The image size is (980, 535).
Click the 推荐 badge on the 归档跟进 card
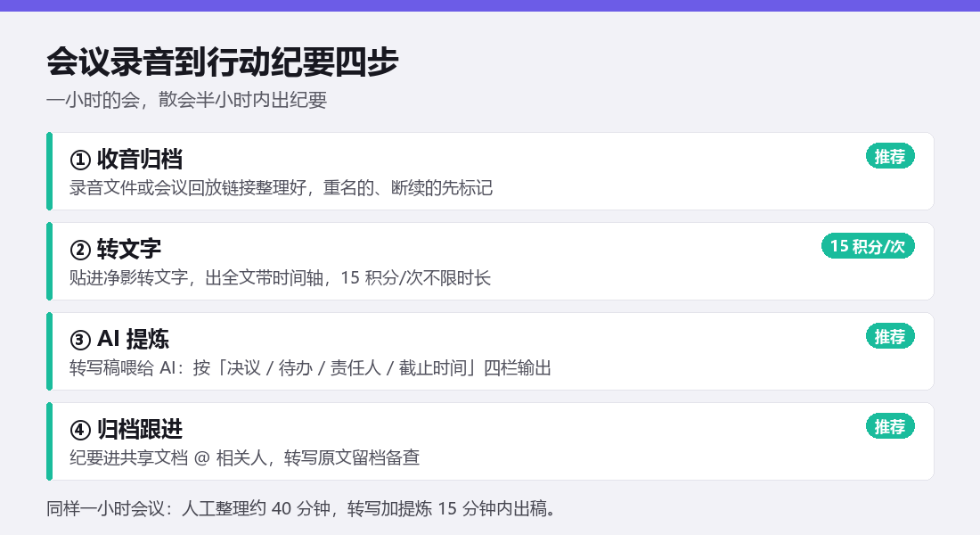pos(890,427)
